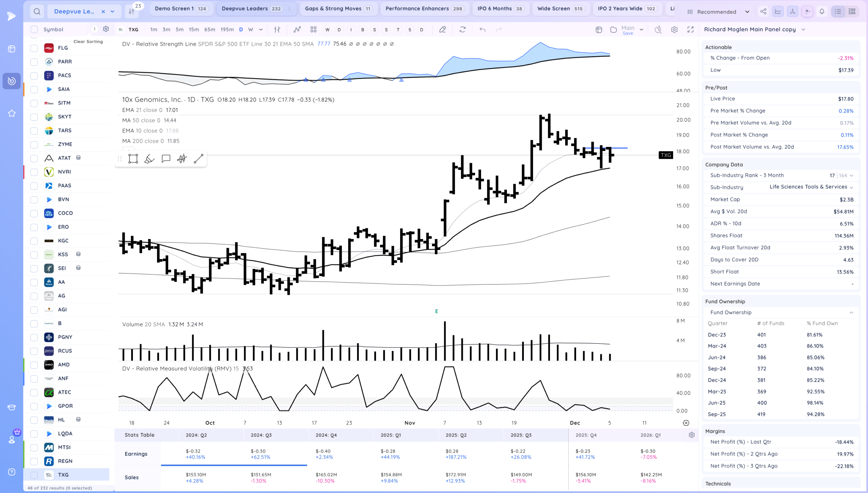The width and height of the screenshot is (868, 493).
Task: Open Stats Table settings gear
Action: coord(692,435)
